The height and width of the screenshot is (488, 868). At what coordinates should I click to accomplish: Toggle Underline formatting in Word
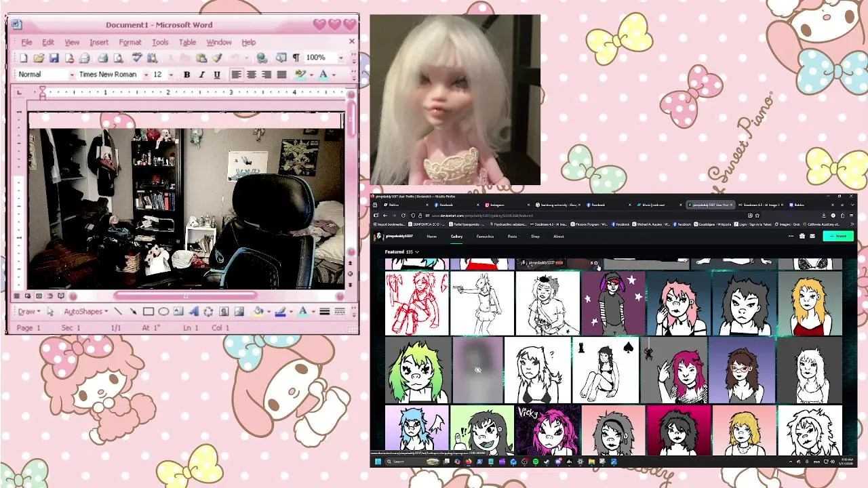(217, 75)
